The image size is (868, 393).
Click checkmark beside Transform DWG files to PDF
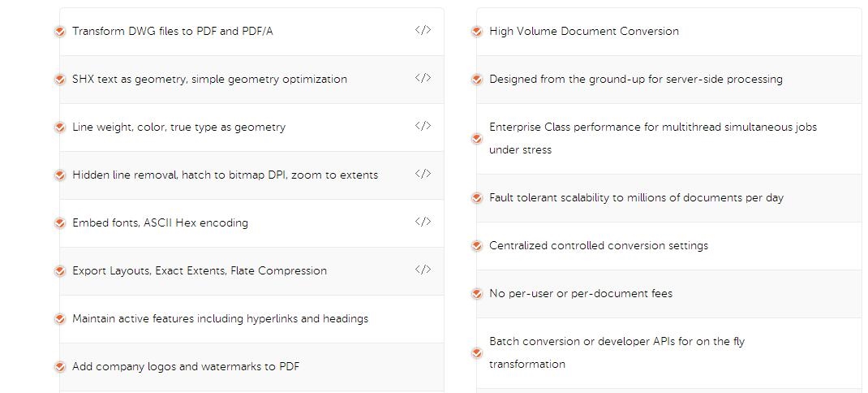[x=60, y=32]
